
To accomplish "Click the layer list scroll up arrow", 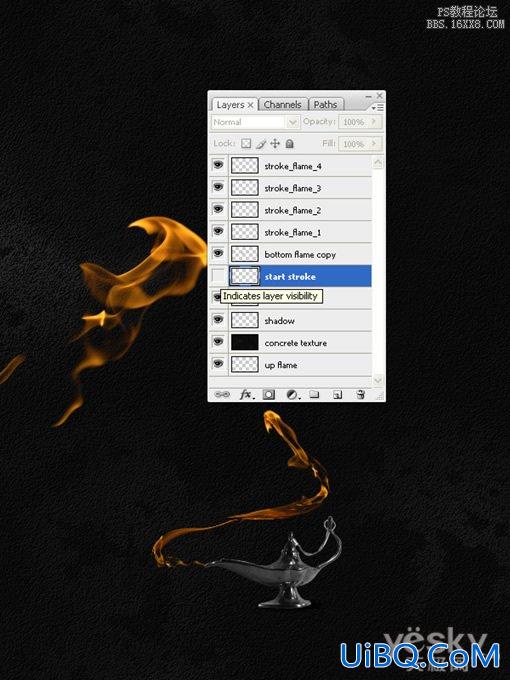I will [x=378, y=163].
